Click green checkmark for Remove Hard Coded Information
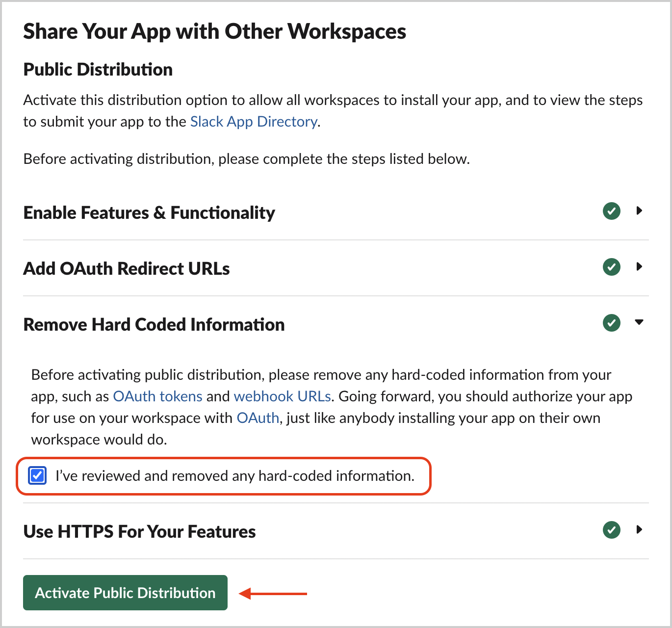 pos(611,323)
